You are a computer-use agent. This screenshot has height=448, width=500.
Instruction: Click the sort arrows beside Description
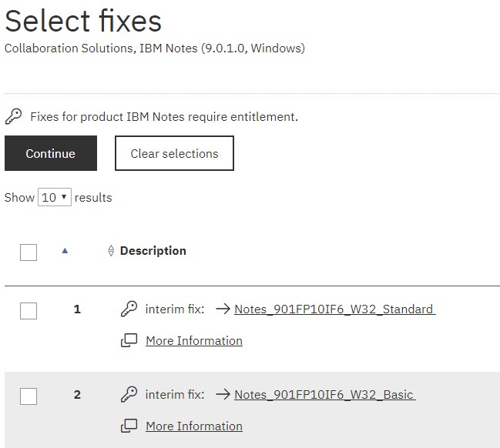111,250
